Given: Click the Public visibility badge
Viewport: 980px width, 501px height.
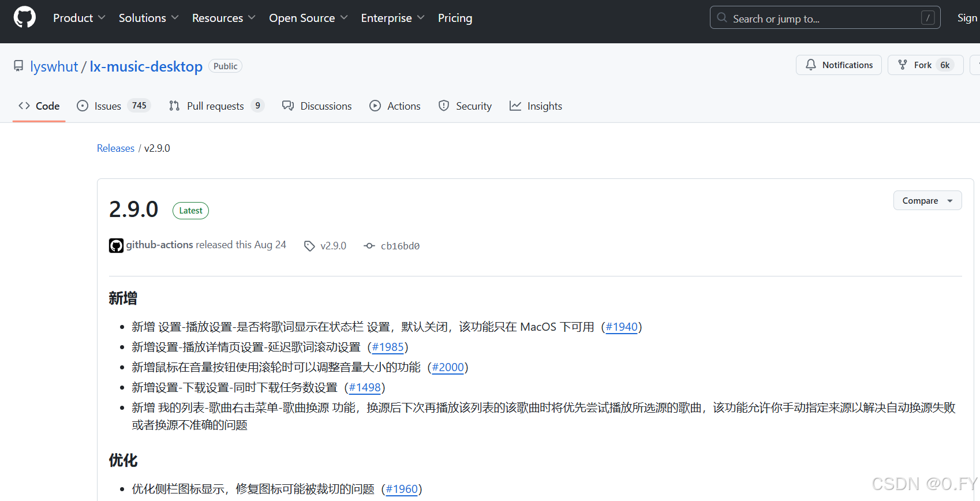Looking at the screenshot, I should click(x=225, y=66).
